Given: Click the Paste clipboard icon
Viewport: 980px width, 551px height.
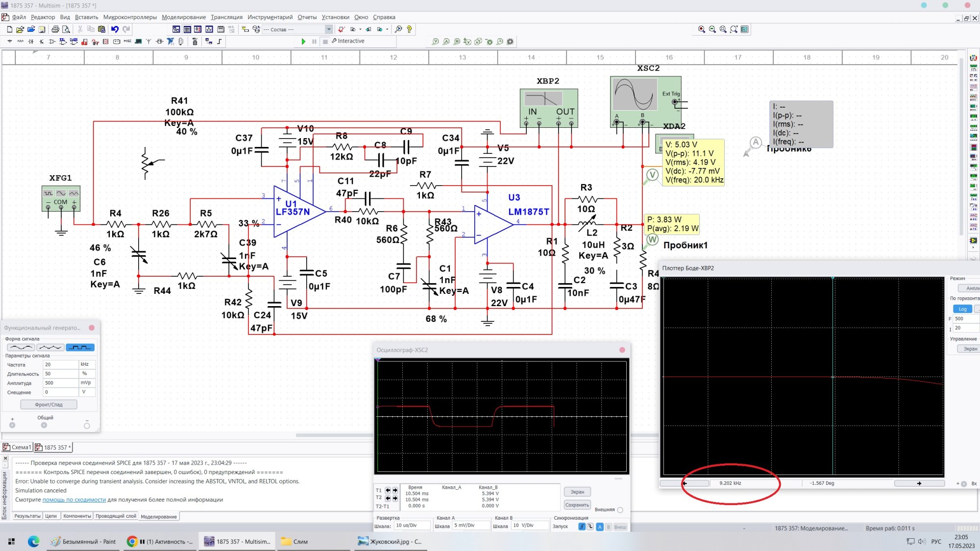Looking at the screenshot, I should 101,29.
